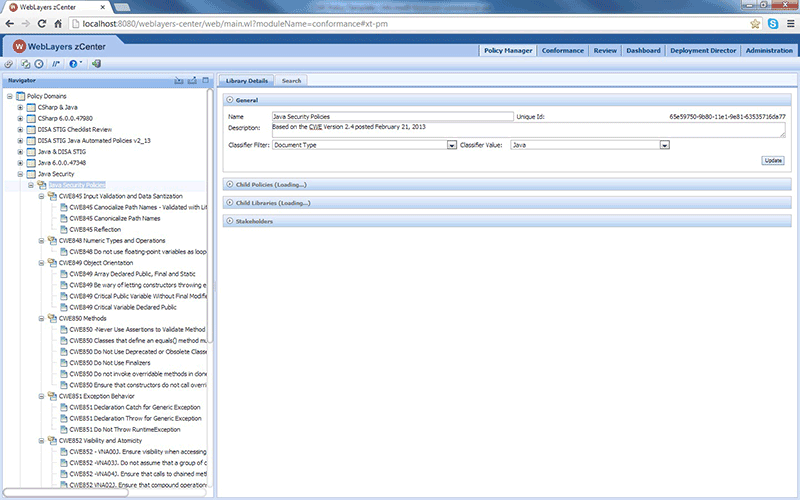Click the Navigator horizontal scrollbar
Image resolution: width=800 pixels, height=500 pixels.
[65, 492]
